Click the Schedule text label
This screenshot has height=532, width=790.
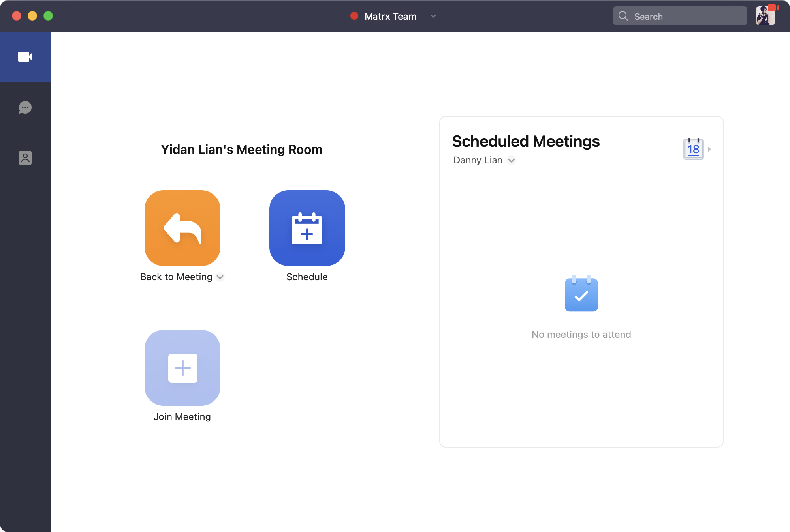coord(307,277)
